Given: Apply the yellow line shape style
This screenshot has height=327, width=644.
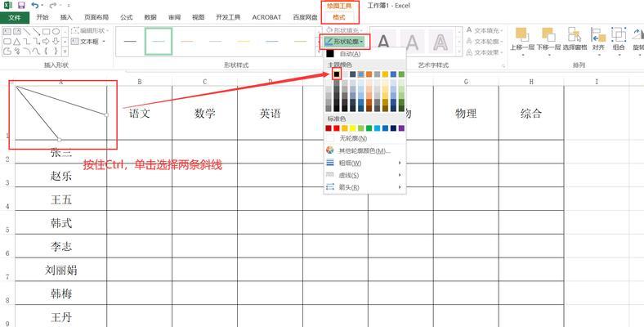Looking at the screenshot, I should click(244, 42).
